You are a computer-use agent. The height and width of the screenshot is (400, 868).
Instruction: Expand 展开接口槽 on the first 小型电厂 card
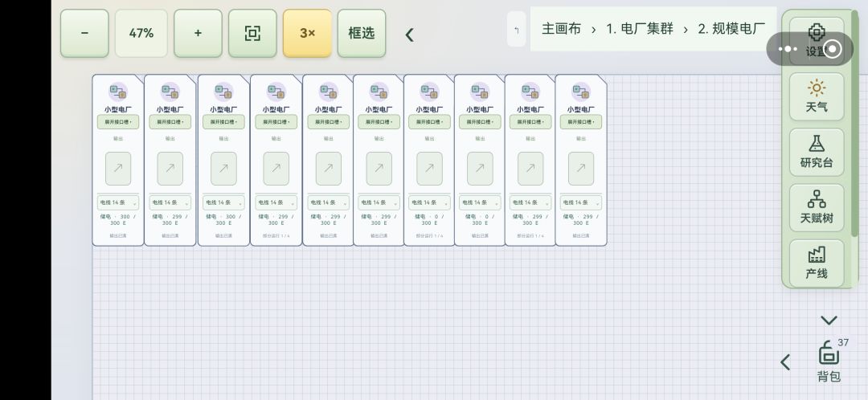[118, 122]
